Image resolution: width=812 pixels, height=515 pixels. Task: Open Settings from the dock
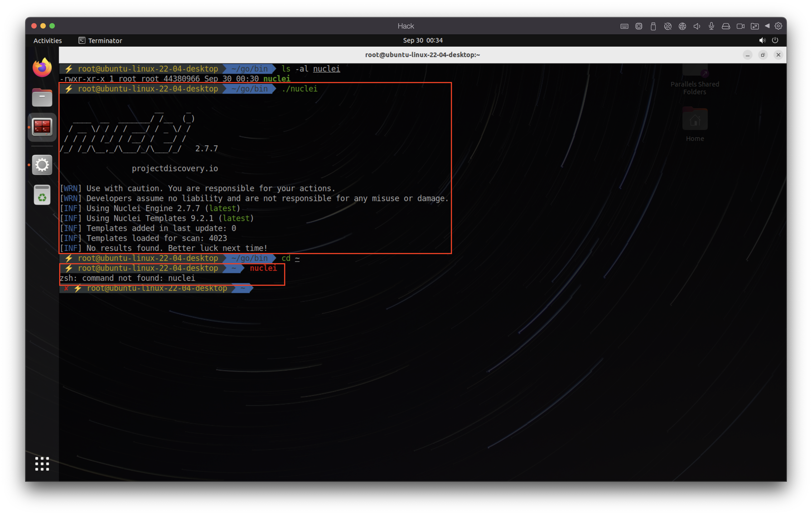point(42,165)
